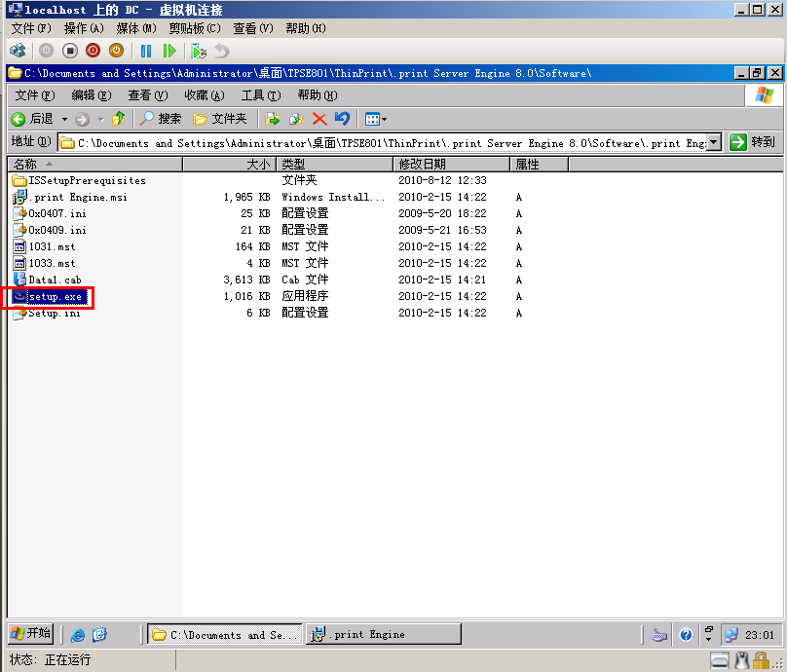The height and width of the screenshot is (672, 787).
Task: Open the VM window 帮助(H) menu
Action: (x=306, y=28)
